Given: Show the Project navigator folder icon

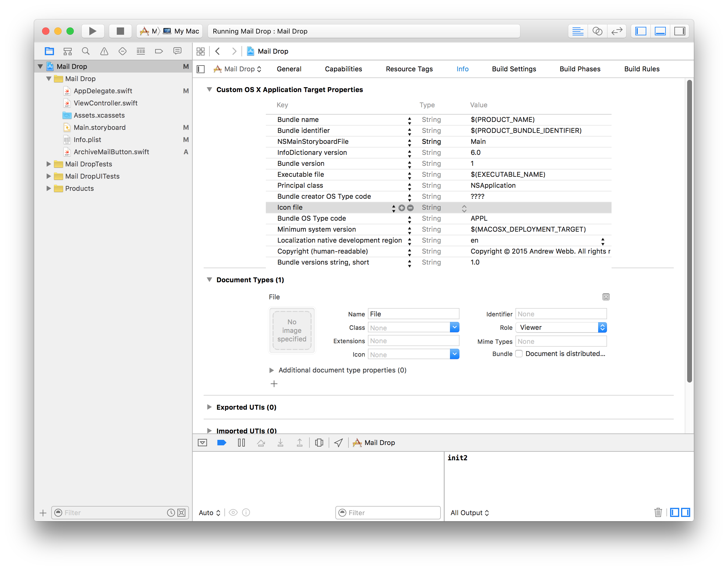Looking at the screenshot, I should point(49,51).
